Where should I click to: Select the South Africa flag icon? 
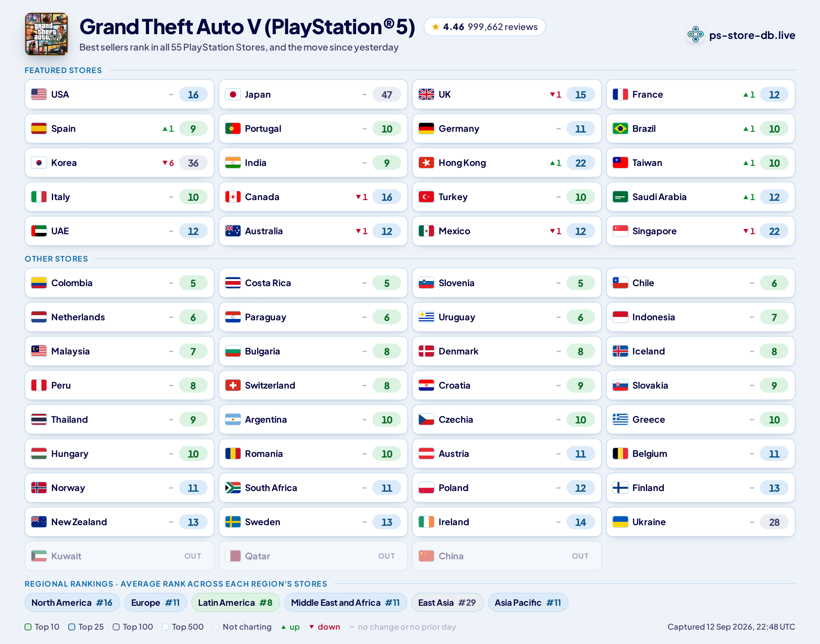233,488
